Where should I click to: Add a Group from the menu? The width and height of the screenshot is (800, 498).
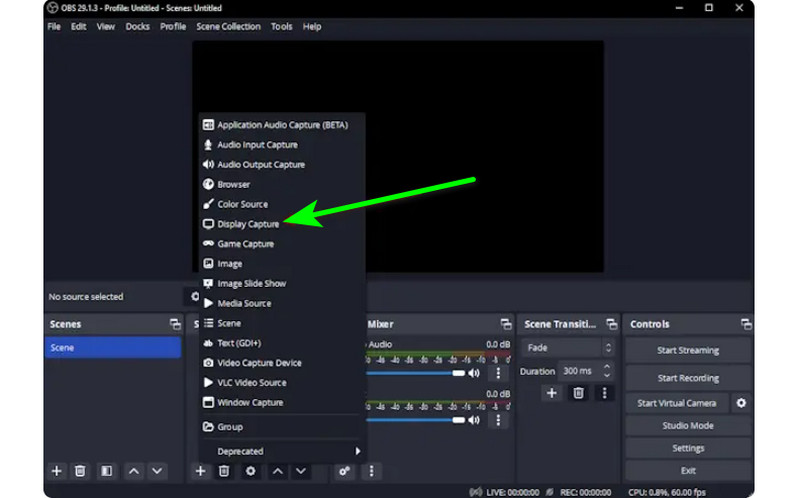tap(282, 427)
